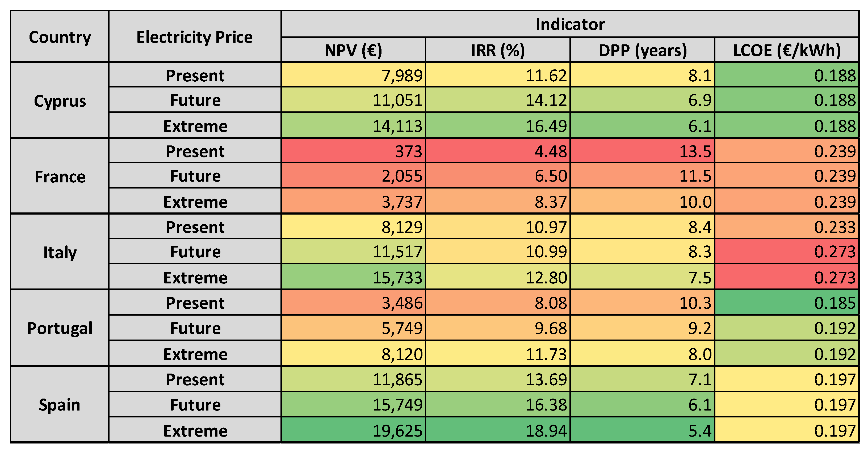Screen dimensions: 868x452
Task: Click the Indicator header cell
Action: click(569, 24)
